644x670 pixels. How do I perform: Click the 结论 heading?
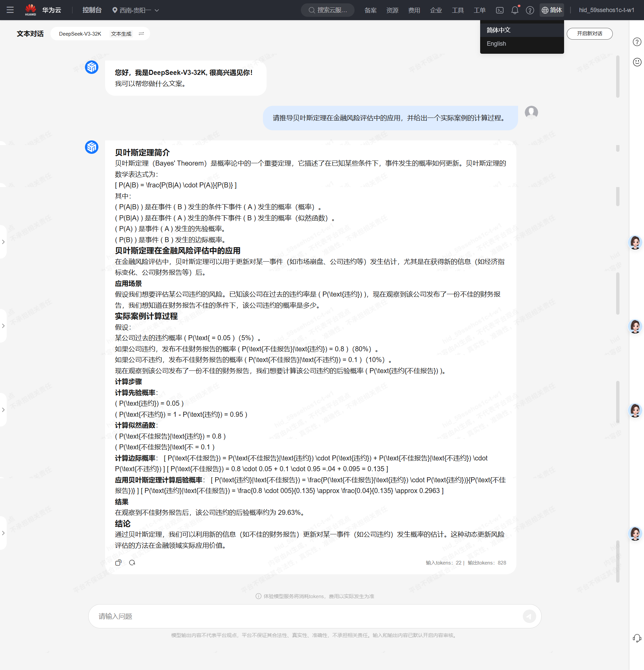tap(123, 524)
